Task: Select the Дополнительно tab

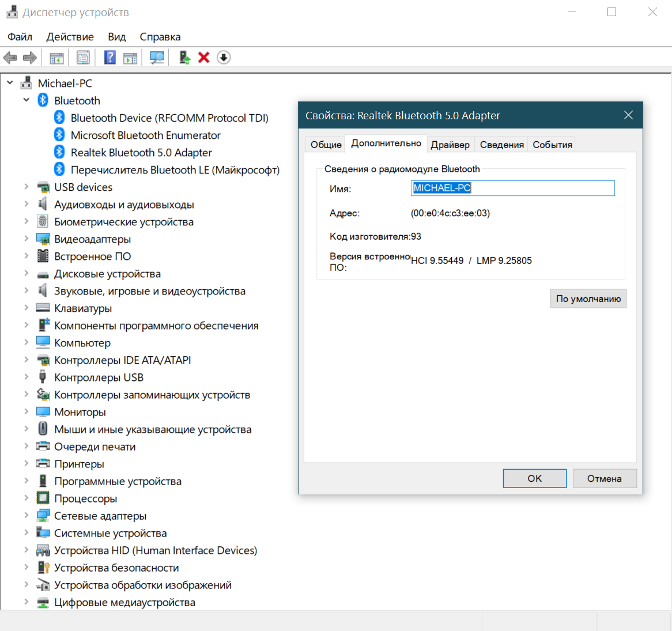Action: (x=386, y=143)
